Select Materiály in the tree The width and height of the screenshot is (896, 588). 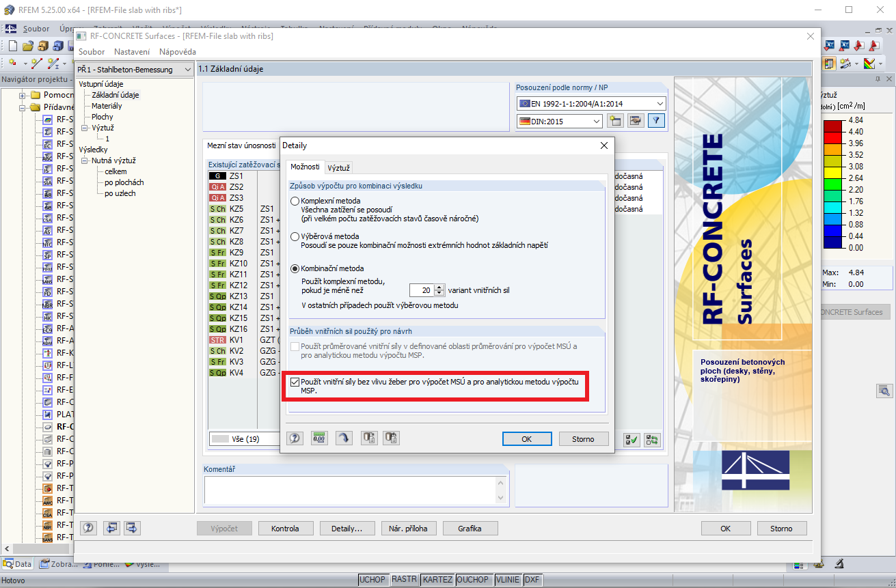click(x=107, y=106)
